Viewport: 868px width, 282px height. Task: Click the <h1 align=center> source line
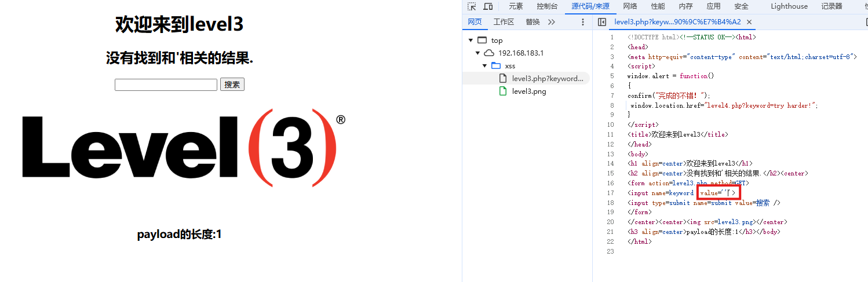click(x=690, y=164)
